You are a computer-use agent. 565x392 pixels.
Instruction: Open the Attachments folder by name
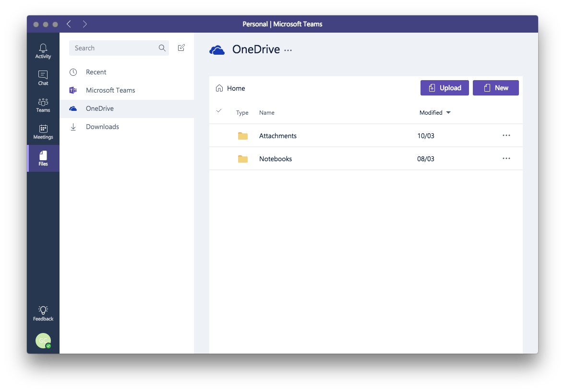point(278,136)
